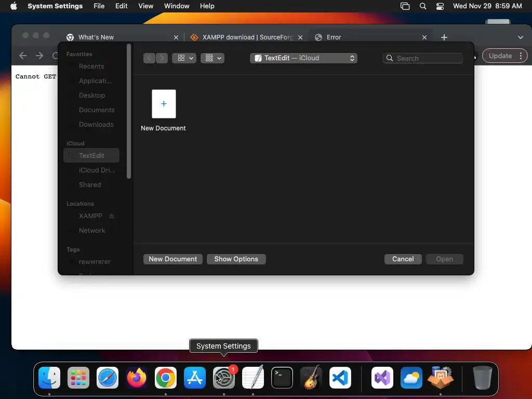Screen dimensions: 532x399
Task: Click Chrome browser forward arrow
Action: pyautogui.click(x=39, y=56)
